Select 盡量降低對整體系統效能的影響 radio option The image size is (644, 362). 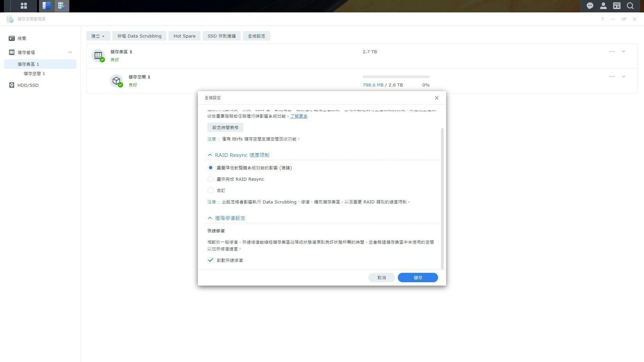tap(211, 168)
